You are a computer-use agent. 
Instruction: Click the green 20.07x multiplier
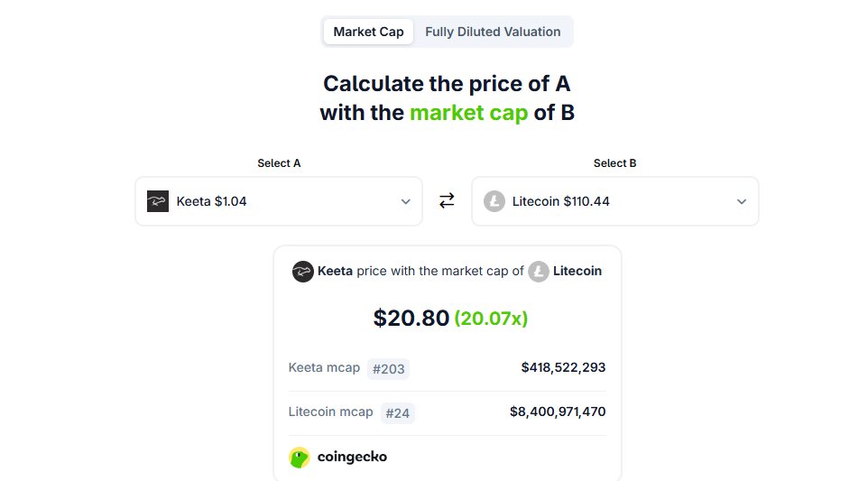491,319
